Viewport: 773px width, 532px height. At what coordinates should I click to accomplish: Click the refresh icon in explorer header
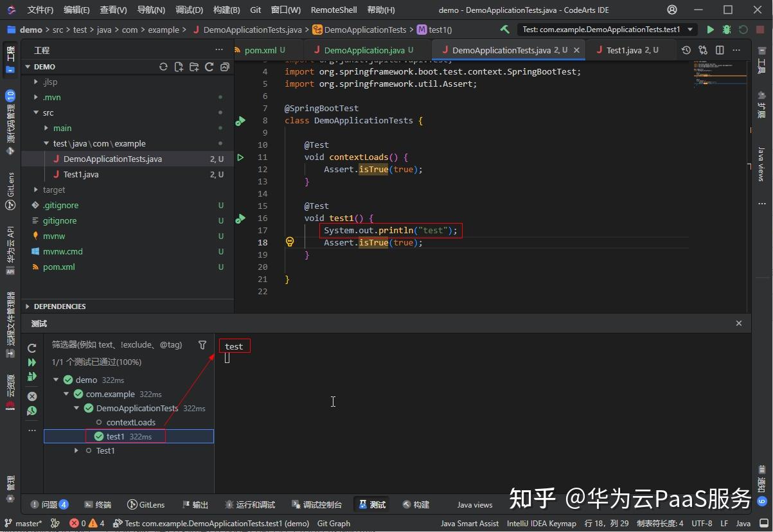tap(163, 67)
